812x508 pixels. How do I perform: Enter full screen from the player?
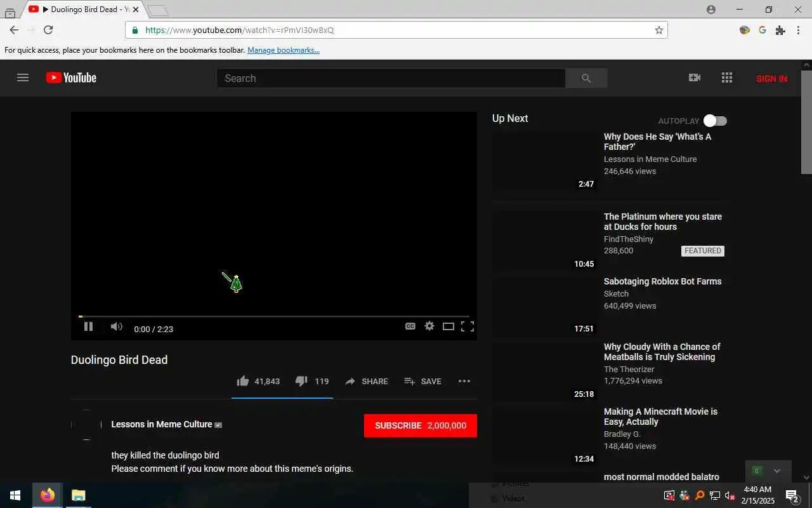pyautogui.click(x=468, y=326)
